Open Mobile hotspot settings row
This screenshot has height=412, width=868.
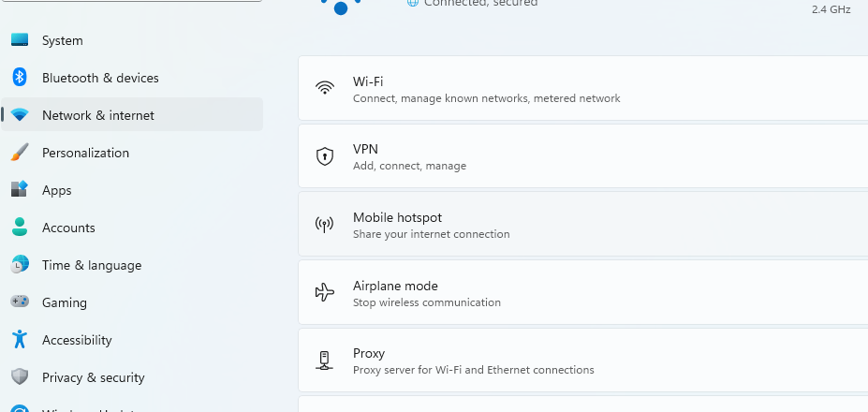[x=583, y=225]
